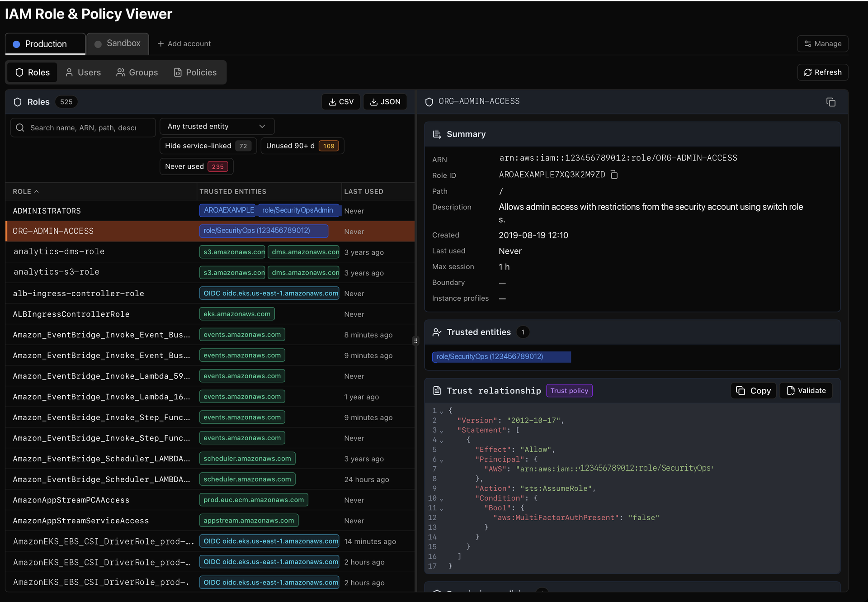The width and height of the screenshot is (868, 602).
Task: Export roles as CSV
Action: tap(341, 102)
